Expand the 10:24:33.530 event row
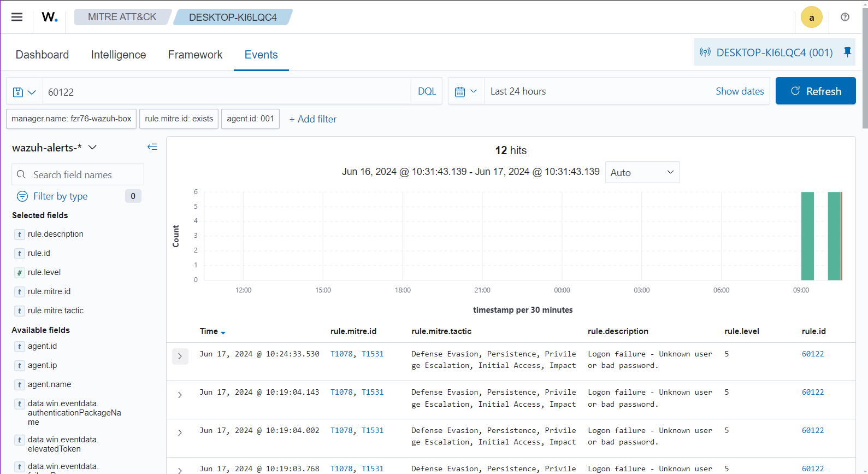 (180, 356)
